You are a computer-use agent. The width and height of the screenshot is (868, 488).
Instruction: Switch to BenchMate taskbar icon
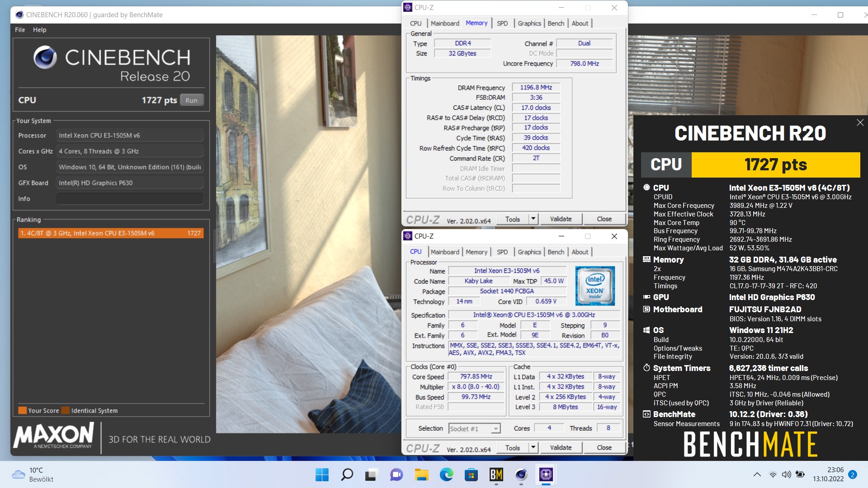coord(496,474)
